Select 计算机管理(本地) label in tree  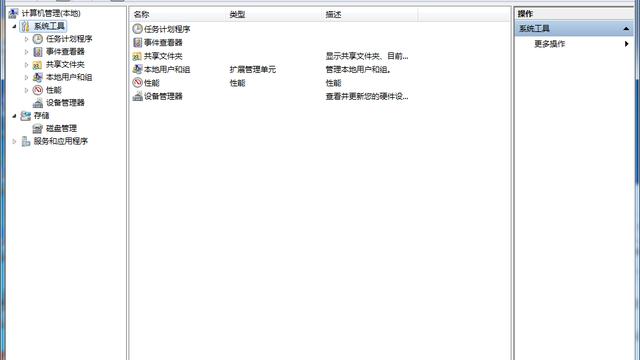[x=51, y=13]
